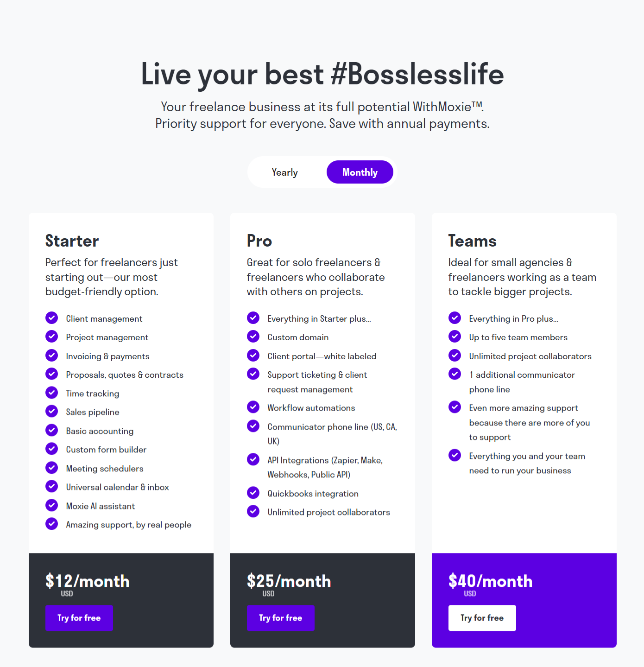Screen dimensions: 644x667
Task: Click checkmark icon beside Client management
Action: point(51,318)
